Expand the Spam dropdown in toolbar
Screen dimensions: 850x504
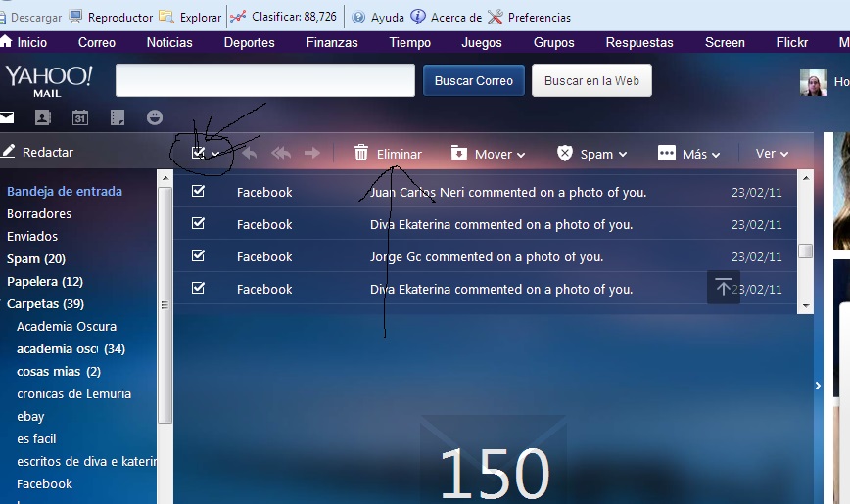pyautogui.click(x=623, y=155)
